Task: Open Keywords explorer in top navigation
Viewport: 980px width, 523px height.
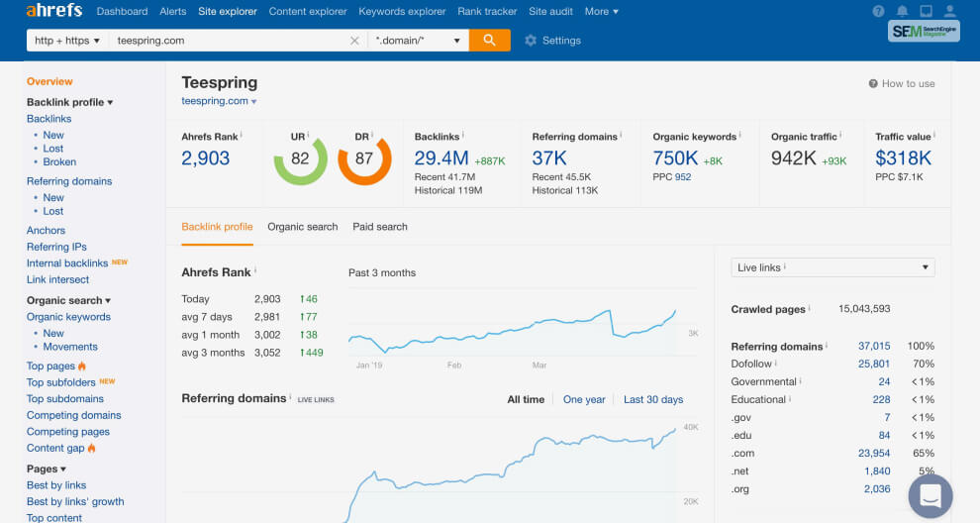Action: click(402, 11)
